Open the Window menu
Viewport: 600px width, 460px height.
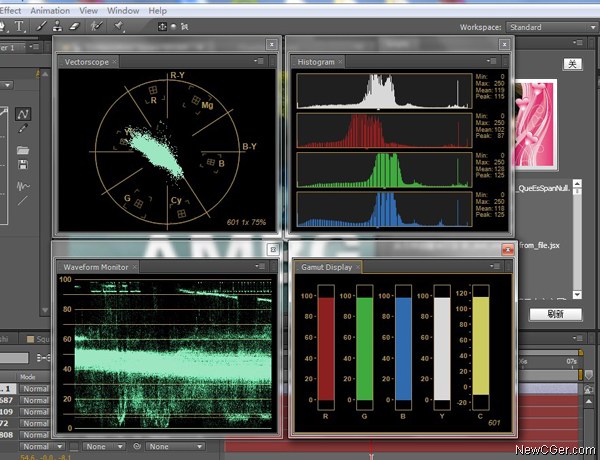[123, 11]
